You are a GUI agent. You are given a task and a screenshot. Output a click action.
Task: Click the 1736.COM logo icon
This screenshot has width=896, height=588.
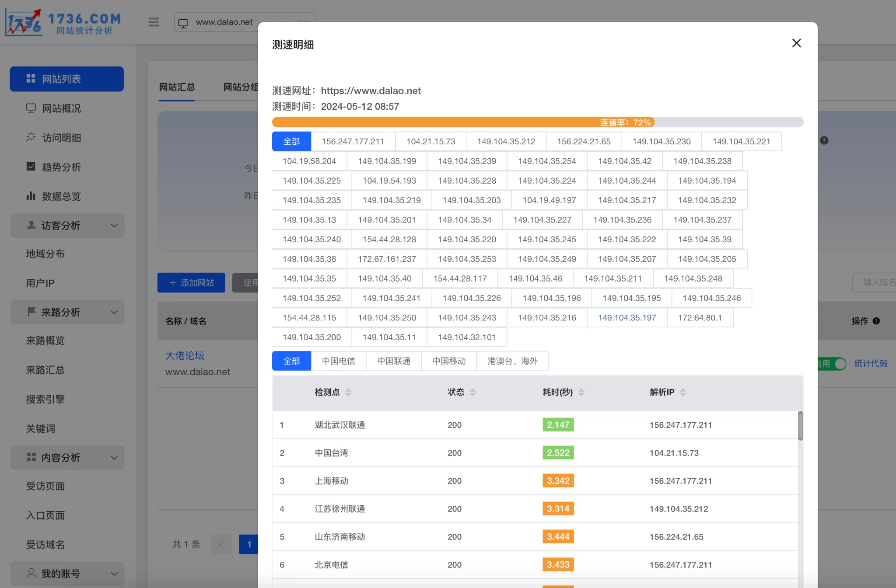pyautogui.click(x=24, y=22)
